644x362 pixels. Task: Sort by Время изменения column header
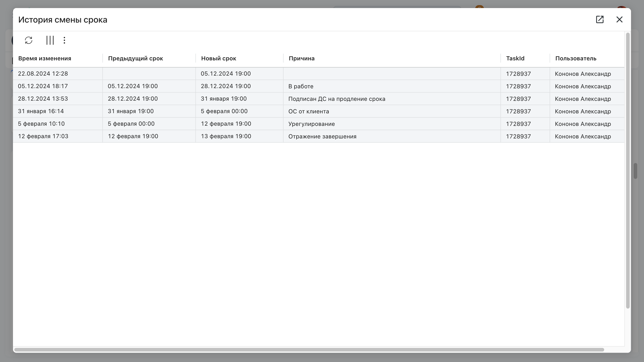[45, 59]
